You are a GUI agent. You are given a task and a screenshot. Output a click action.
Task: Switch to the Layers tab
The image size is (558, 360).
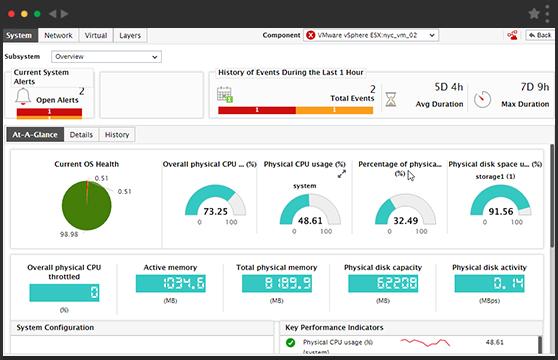tap(130, 35)
